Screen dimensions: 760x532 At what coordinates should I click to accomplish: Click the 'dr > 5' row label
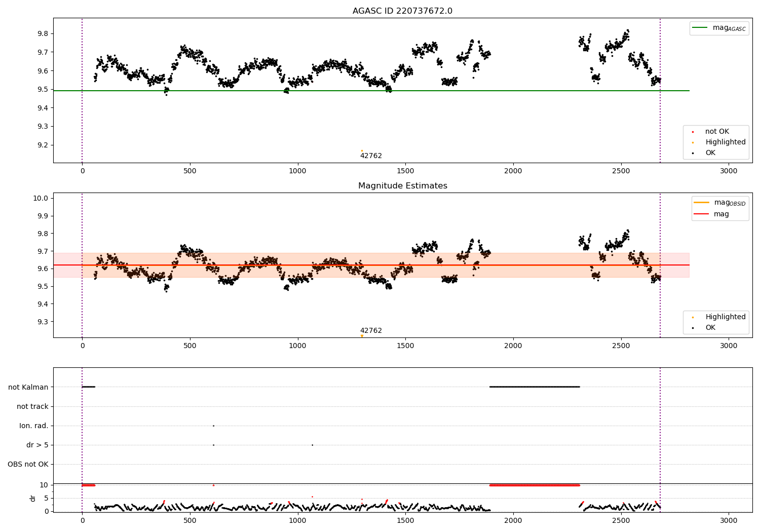click(x=37, y=445)
